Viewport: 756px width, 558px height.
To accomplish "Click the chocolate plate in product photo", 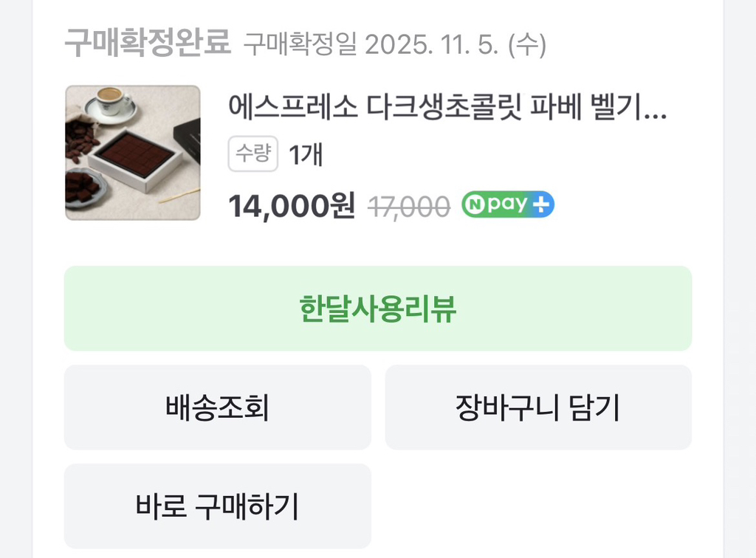I will coord(85,188).
